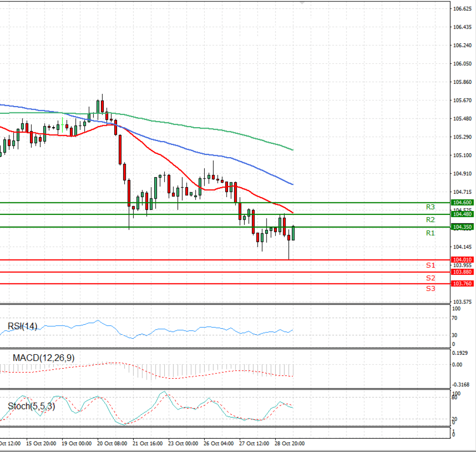This screenshot has width=476, height=452.
Task: Click the 106.050 price axis value
Action: click(x=462, y=64)
